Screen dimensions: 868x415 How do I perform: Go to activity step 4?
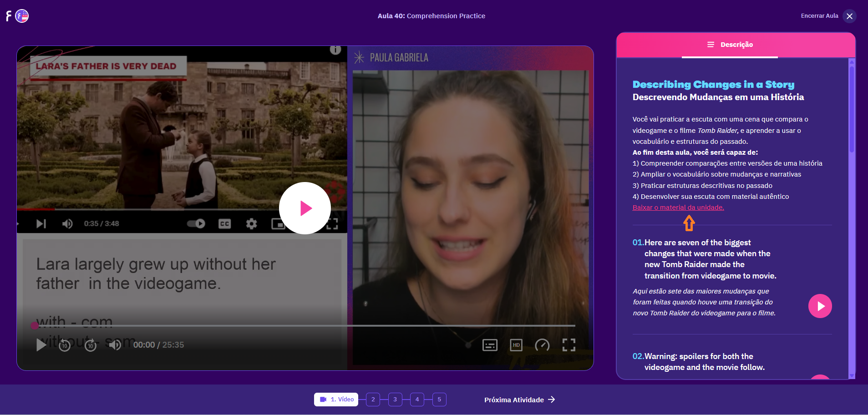[417, 400]
